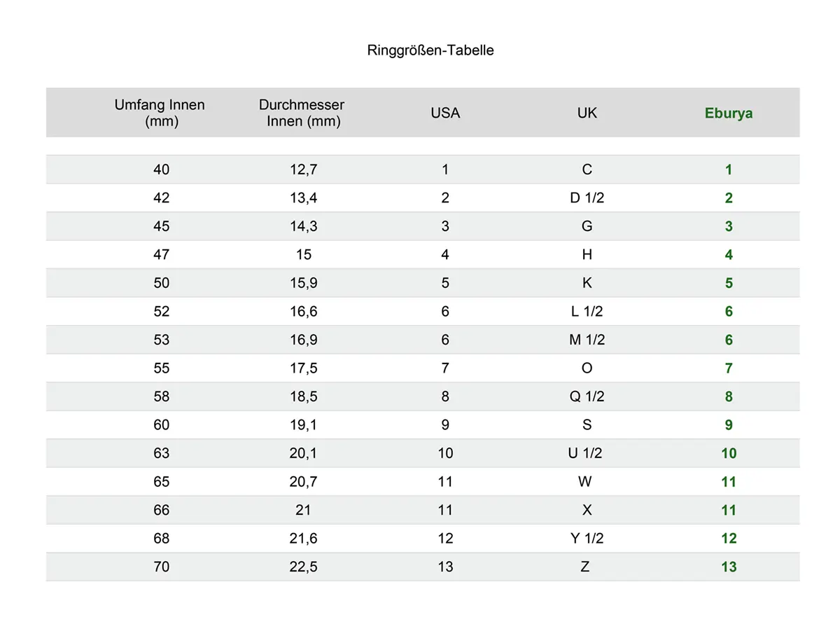Click UK size L 1/2
Viewport: 840px width, 643px height.
click(x=587, y=312)
